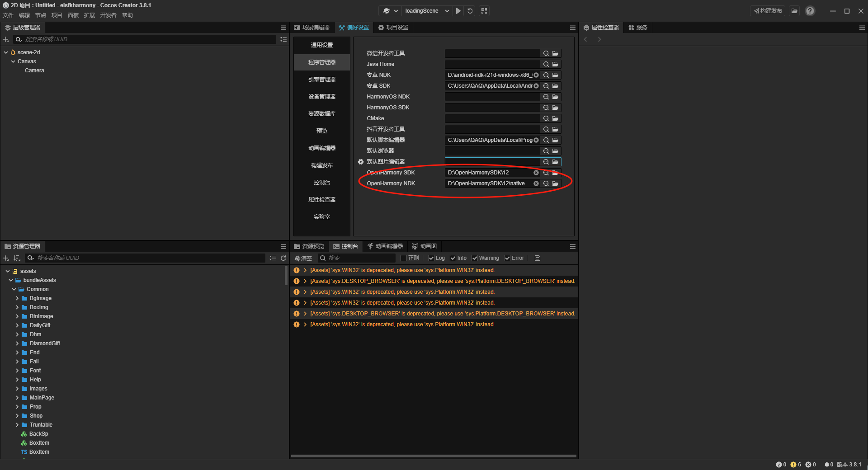This screenshot has width=868, height=470.
Task: Select 设备管理器 in preferences sidebar
Action: 322,97
